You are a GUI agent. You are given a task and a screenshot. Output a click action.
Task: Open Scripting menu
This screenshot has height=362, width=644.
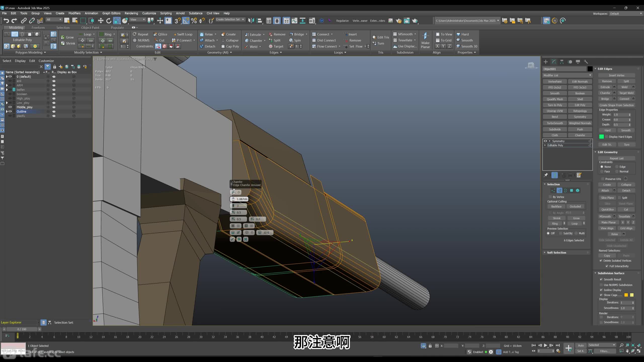click(x=166, y=13)
